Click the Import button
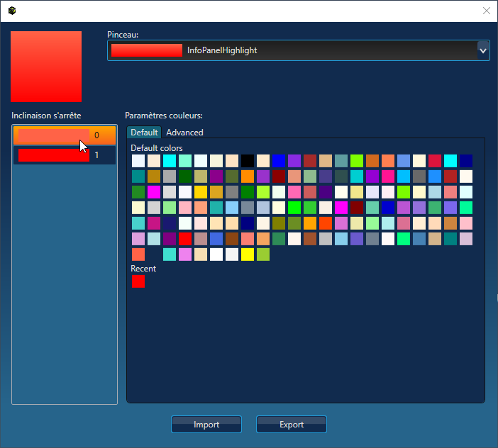The image size is (498, 448). point(206,424)
